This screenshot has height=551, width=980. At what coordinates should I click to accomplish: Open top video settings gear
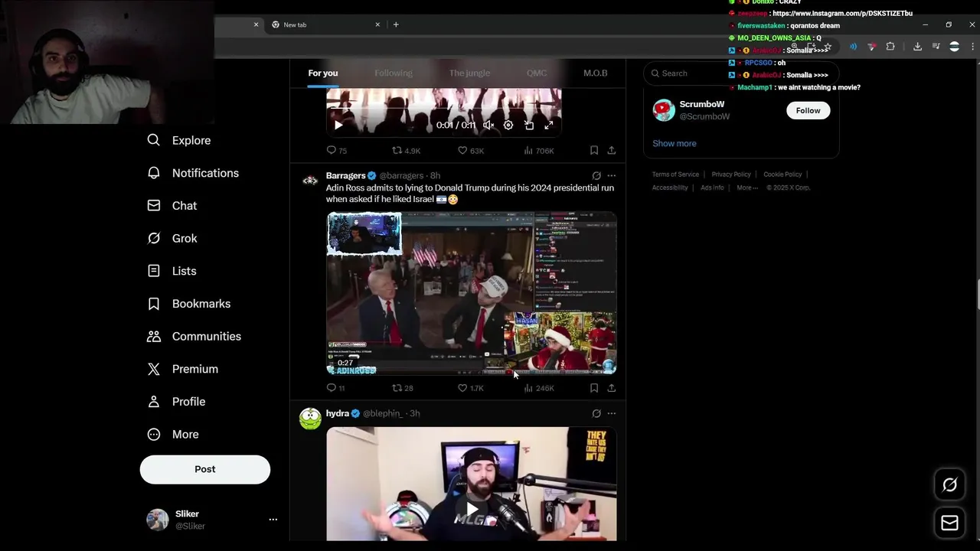508,125
